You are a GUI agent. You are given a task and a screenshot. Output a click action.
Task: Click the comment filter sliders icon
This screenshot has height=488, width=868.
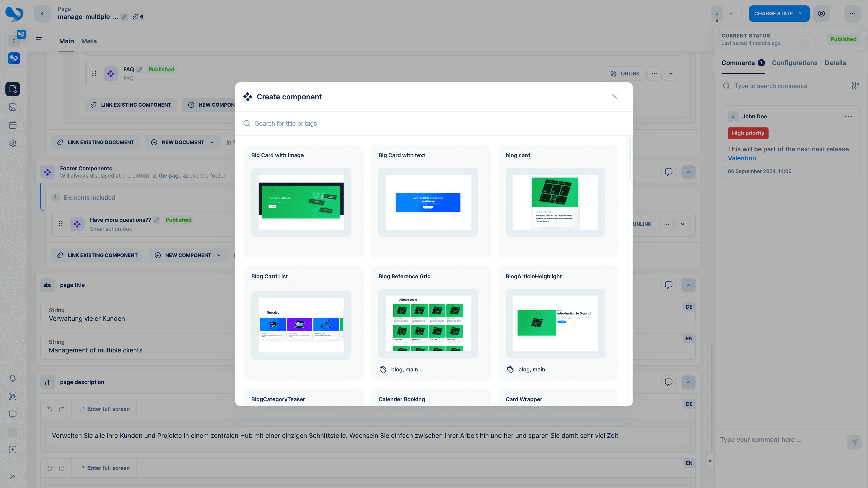pyautogui.click(x=855, y=86)
